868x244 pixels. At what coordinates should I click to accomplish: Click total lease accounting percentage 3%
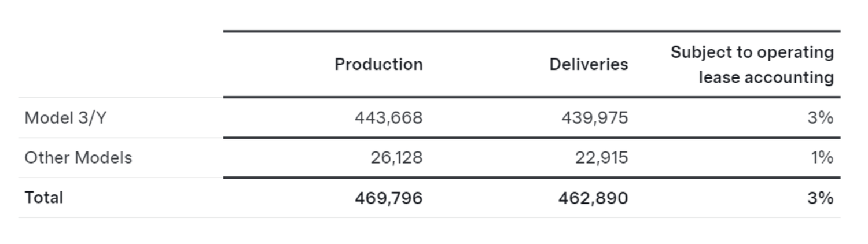click(821, 198)
